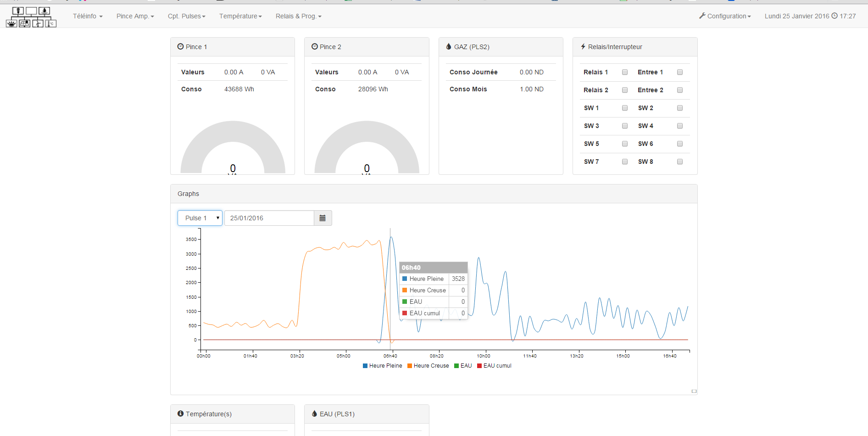Toggle Heure Creuse series in graph legend
This screenshot has width=868, height=436.
[428, 366]
